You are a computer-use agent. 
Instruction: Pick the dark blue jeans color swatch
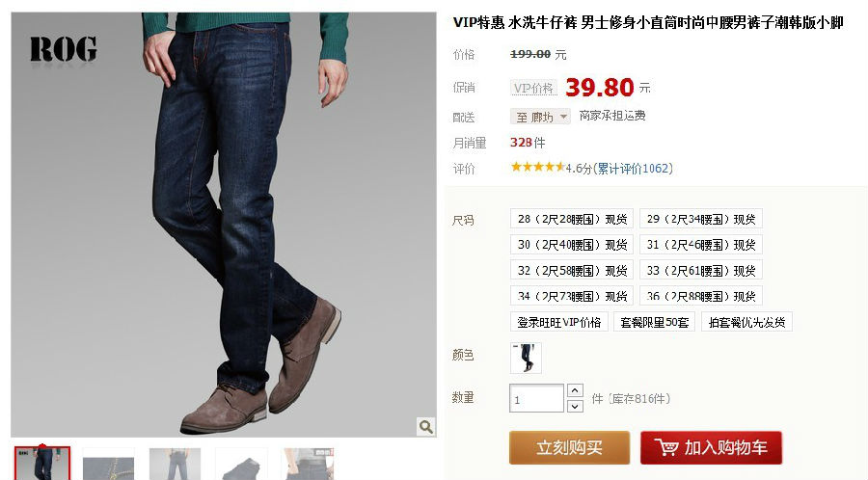[526, 358]
